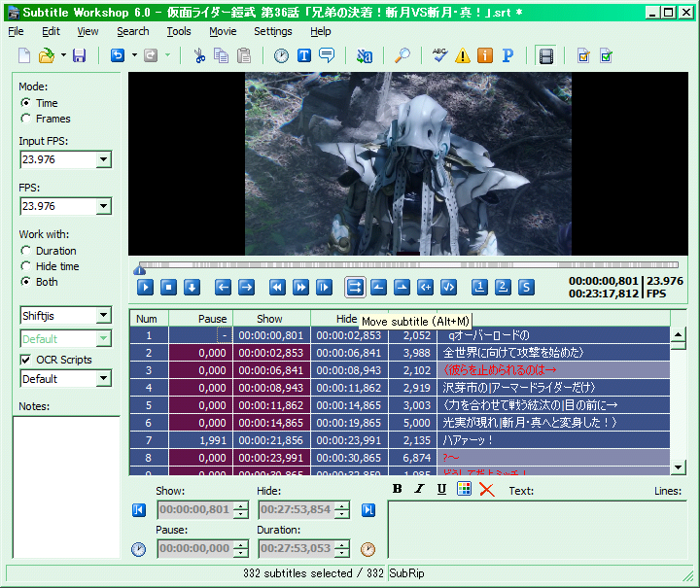700x588 pixels.
Task: Jump to the next subtitle arrow
Action: (246, 288)
